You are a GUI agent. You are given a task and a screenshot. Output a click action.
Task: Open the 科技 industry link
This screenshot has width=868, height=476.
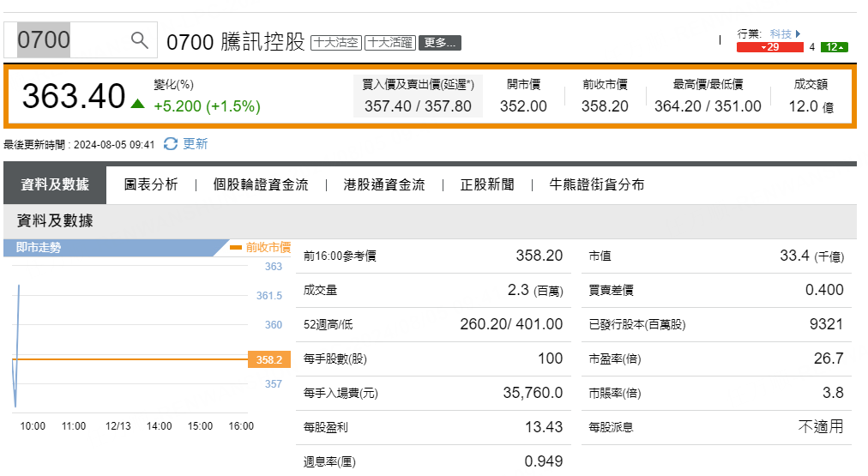coord(781,33)
